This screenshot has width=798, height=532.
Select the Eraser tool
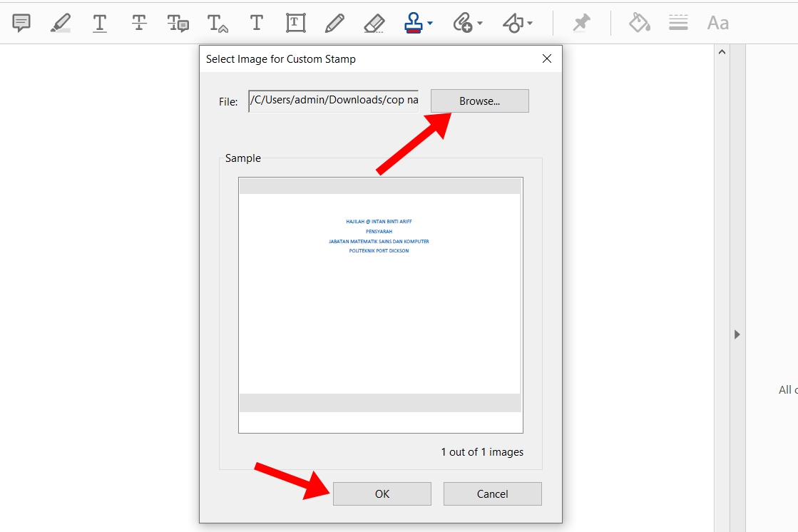pyautogui.click(x=374, y=23)
